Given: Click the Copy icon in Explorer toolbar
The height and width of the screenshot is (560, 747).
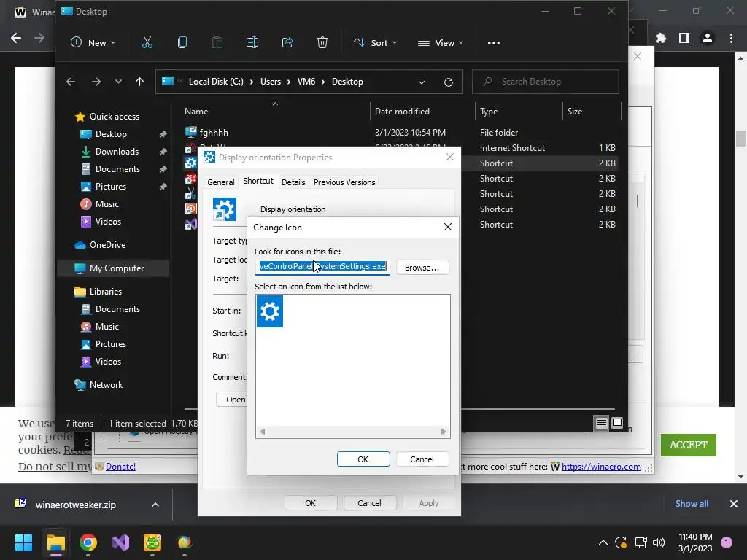Looking at the screenshot, I should point(182,42).
